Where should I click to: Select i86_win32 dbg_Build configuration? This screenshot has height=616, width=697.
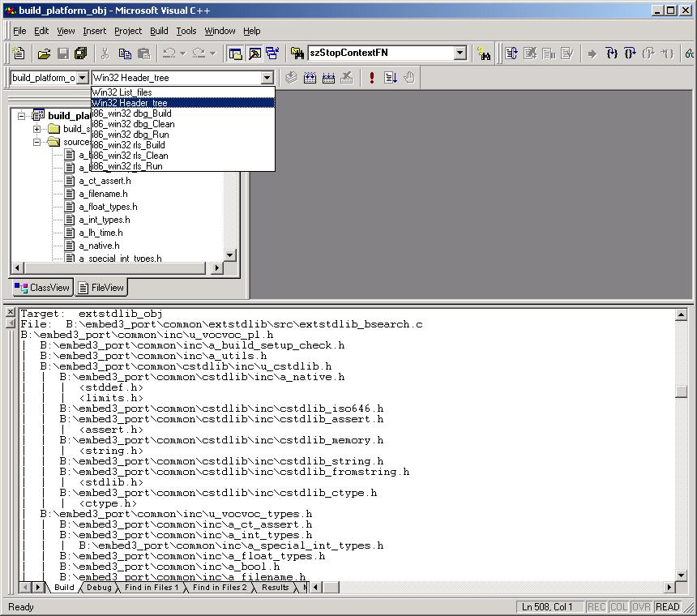click(x=182, y=113)
